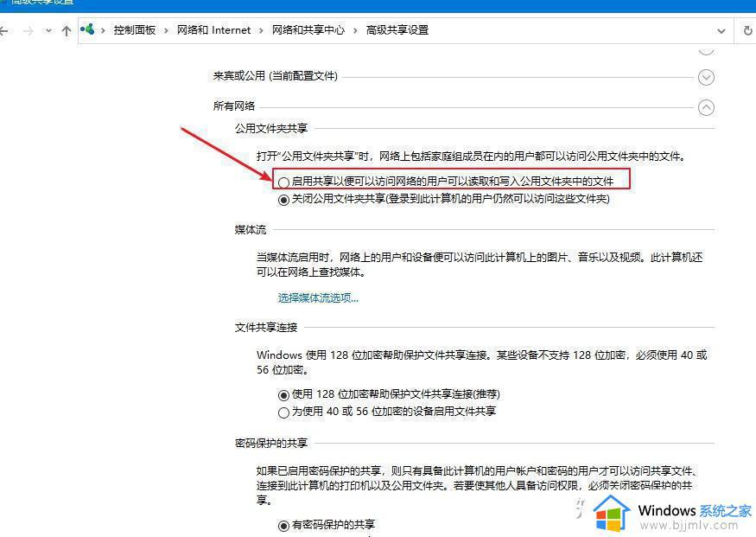Click 来宾或公用 (当前配置文件) heading
Screen dimensions: 756x537
pos(276,76)
